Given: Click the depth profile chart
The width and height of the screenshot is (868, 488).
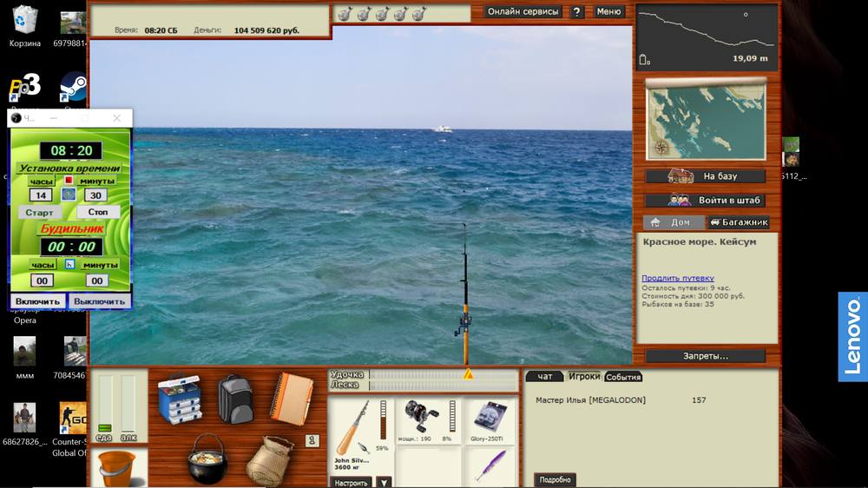Looking at the screenshot, I should pyautogui.click(x=707, y=37).
